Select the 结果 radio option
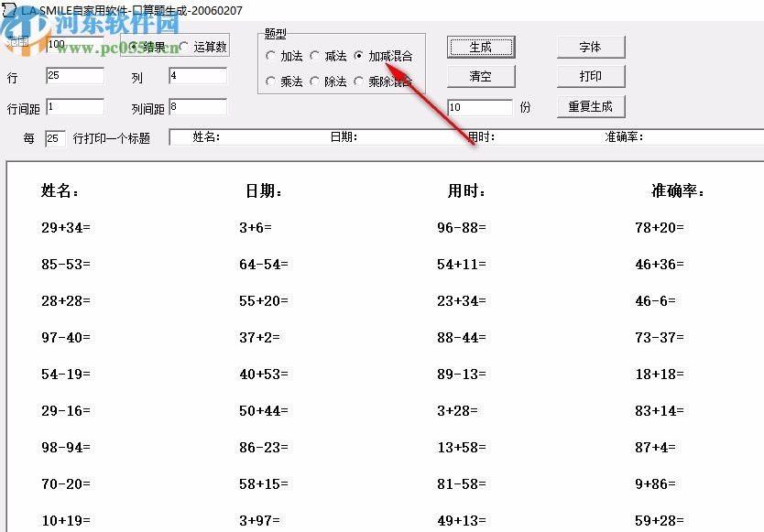Viewport: 764px width, 532px height. click(x=133, y=45)
